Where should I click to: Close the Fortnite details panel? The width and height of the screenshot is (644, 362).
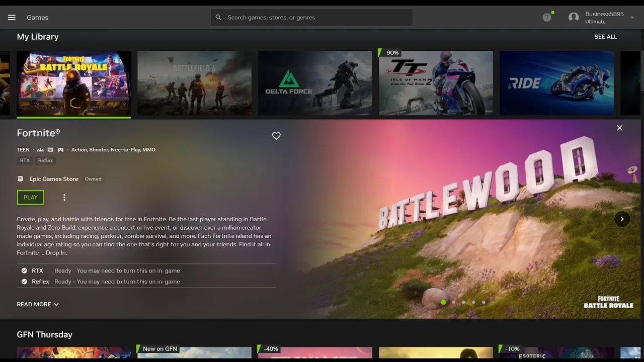click(x=620, y=128)
